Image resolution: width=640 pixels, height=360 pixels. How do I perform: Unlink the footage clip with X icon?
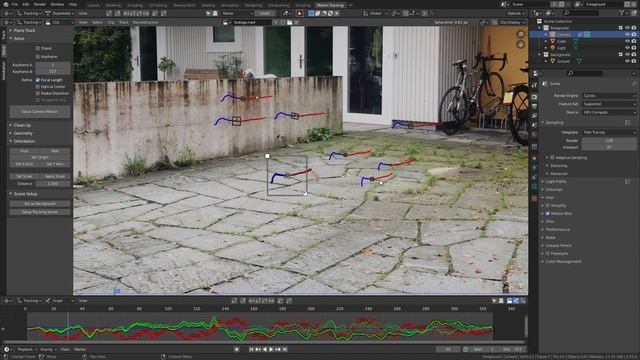[x=296, y=22]
